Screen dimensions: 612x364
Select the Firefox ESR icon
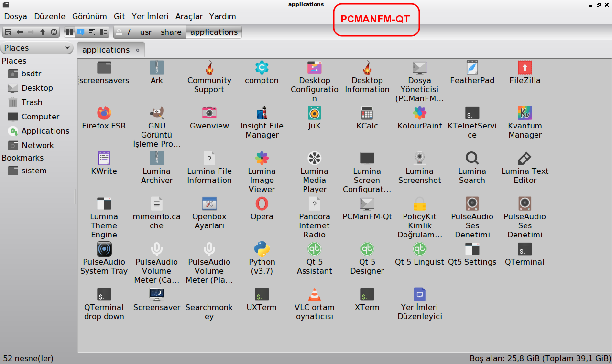104,113
